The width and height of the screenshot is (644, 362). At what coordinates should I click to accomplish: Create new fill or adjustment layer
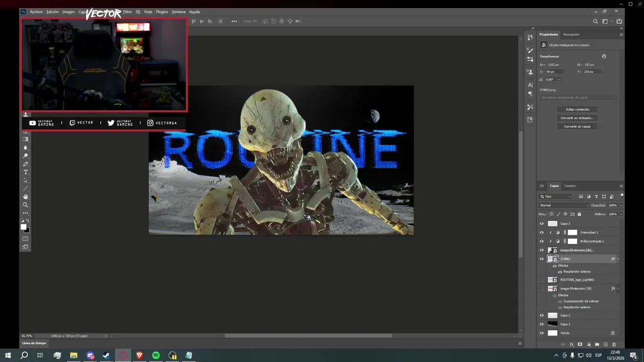[x=588, y=344]
